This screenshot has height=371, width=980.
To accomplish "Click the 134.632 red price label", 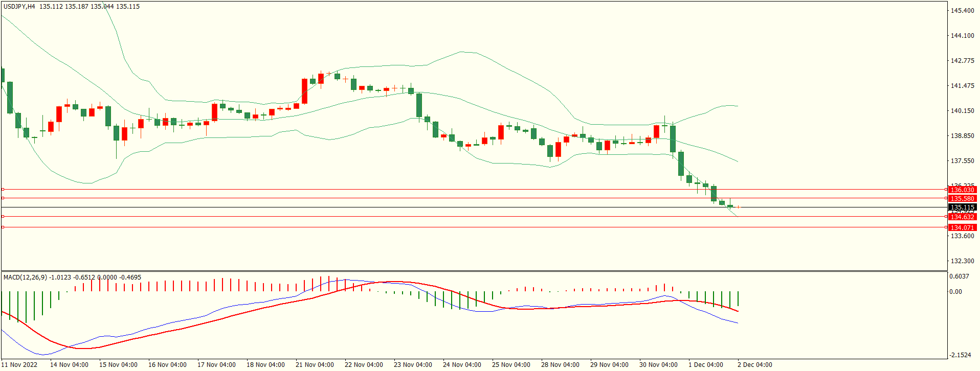I will 962,217.
